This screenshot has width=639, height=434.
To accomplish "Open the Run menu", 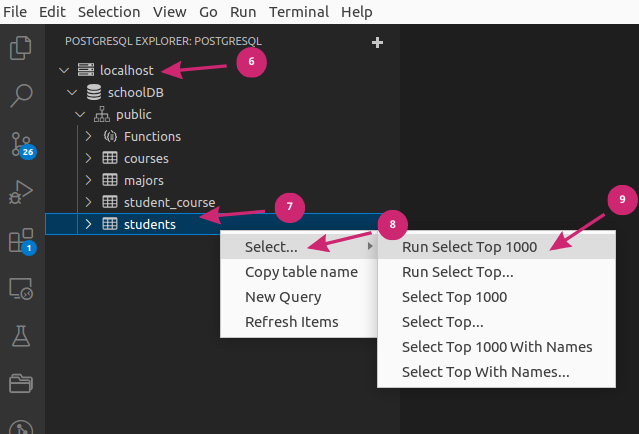I will click(x=243, y=12).
